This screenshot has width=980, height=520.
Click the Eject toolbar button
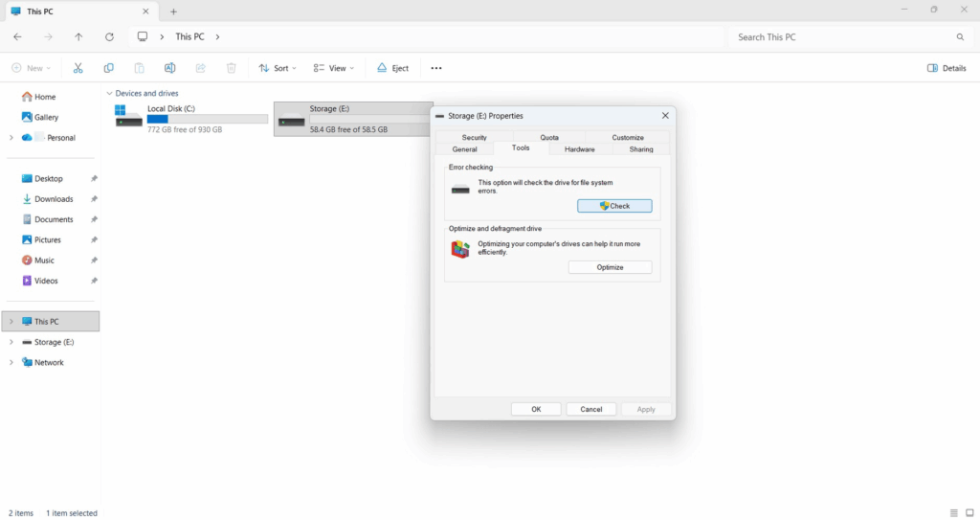(392, 68)
